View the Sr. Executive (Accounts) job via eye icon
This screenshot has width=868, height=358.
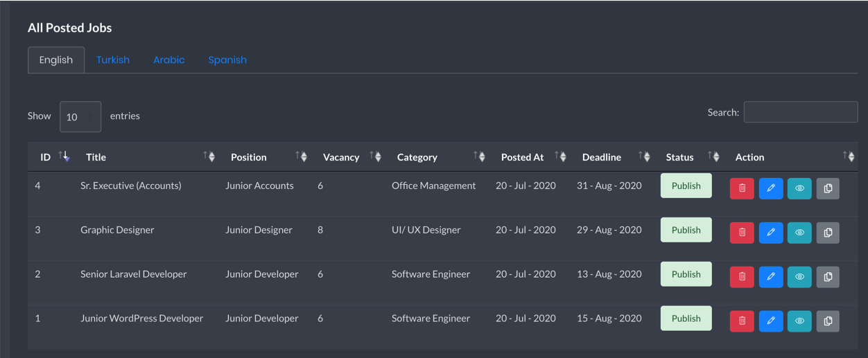[799, 188]
